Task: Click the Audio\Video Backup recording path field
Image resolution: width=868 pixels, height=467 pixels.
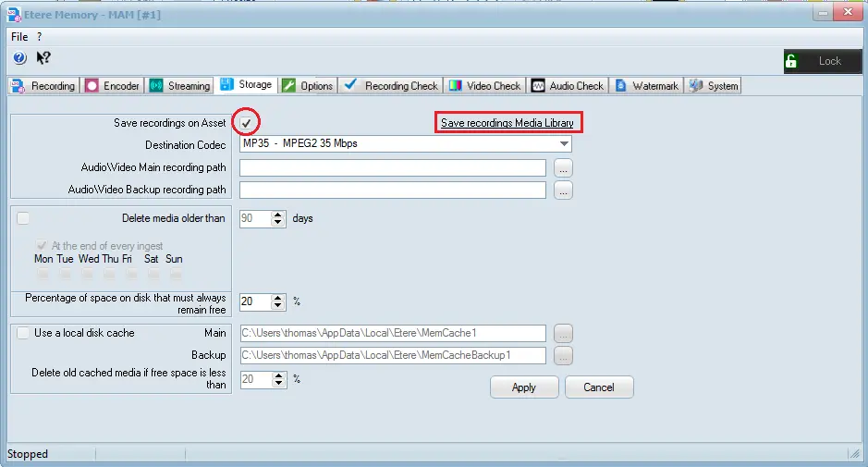Action: coord(393,190)
